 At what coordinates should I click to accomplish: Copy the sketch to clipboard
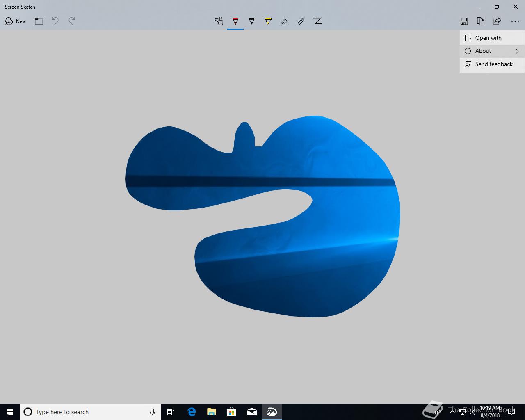click(481, 21)
